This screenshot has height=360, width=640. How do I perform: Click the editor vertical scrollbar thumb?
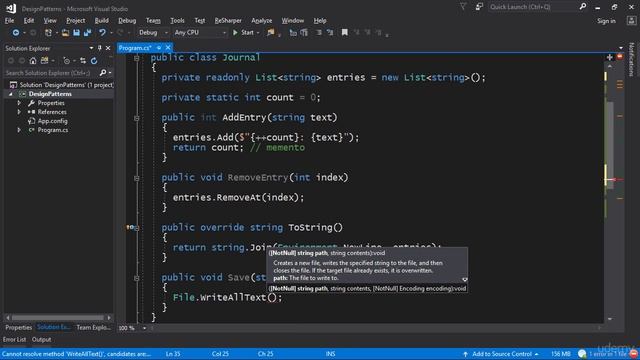(x=610, y=145)
